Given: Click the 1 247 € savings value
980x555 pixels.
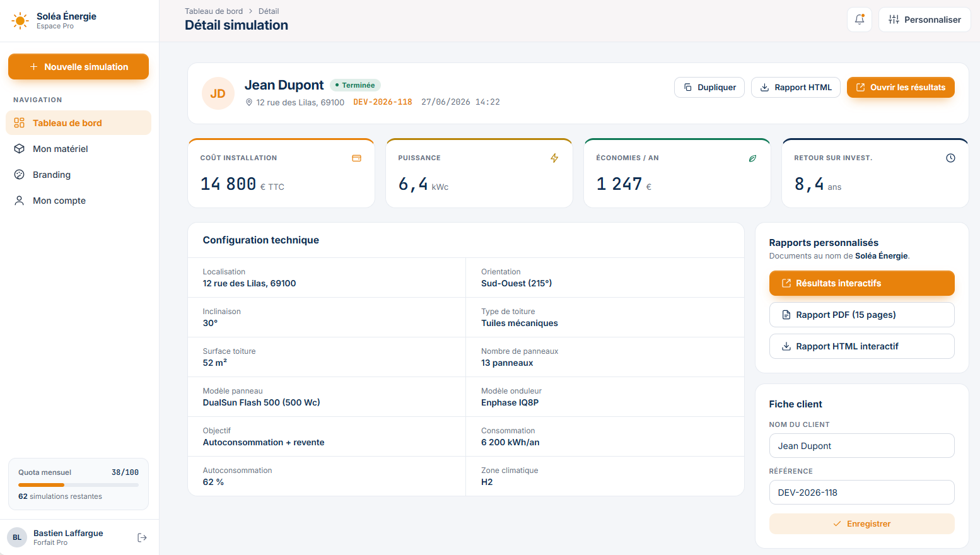Looking at the screenshot, I should click(624, 184).
